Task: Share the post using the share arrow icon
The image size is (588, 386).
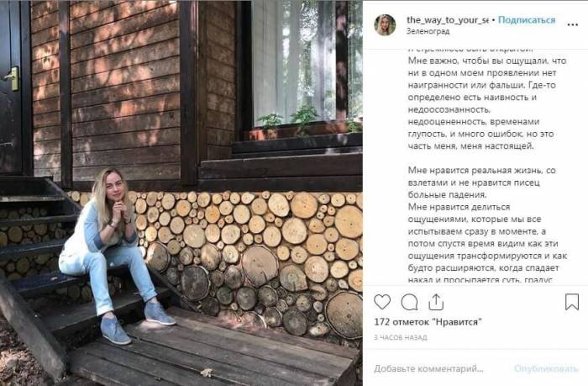Action: click(x=434, y=302)
